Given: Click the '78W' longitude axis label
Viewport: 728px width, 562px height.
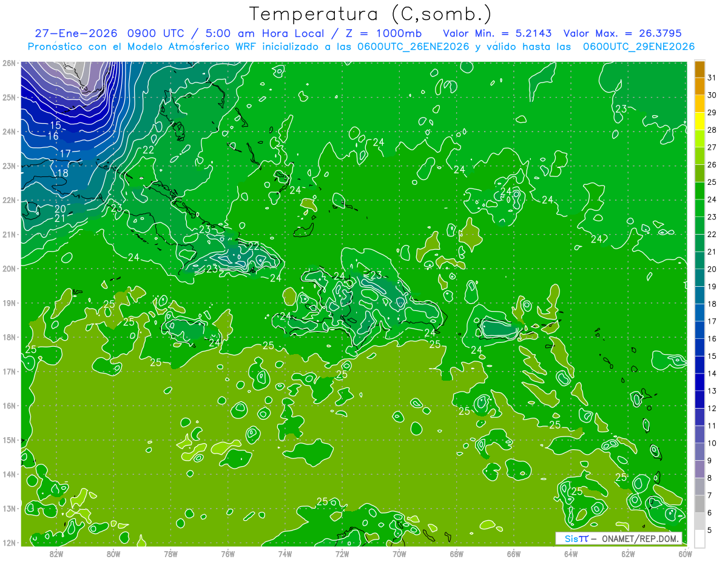Looking at the screenshot, I should 170,554.
